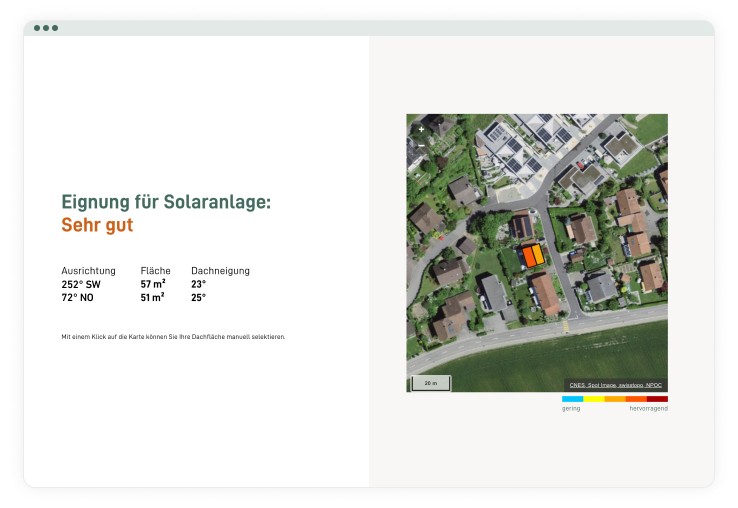Viewport: 738px width, 508px height.
Task: Click the three window control dots
Action: 46,28
